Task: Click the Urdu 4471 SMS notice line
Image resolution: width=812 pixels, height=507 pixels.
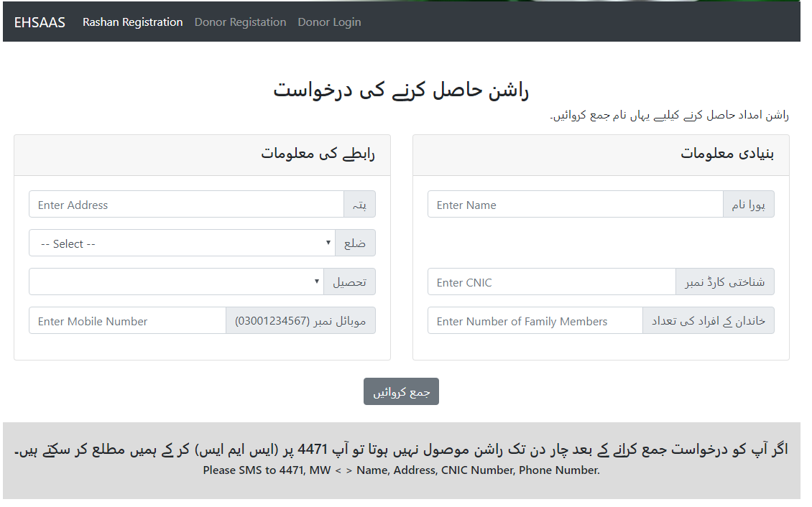Action: tap(402, 449)
